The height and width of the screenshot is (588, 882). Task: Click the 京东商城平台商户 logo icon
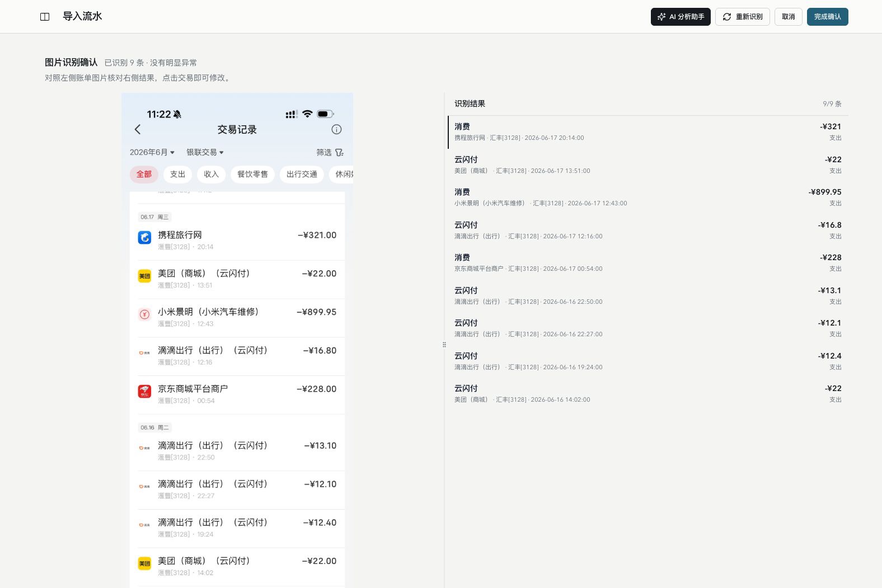point(144,392)
